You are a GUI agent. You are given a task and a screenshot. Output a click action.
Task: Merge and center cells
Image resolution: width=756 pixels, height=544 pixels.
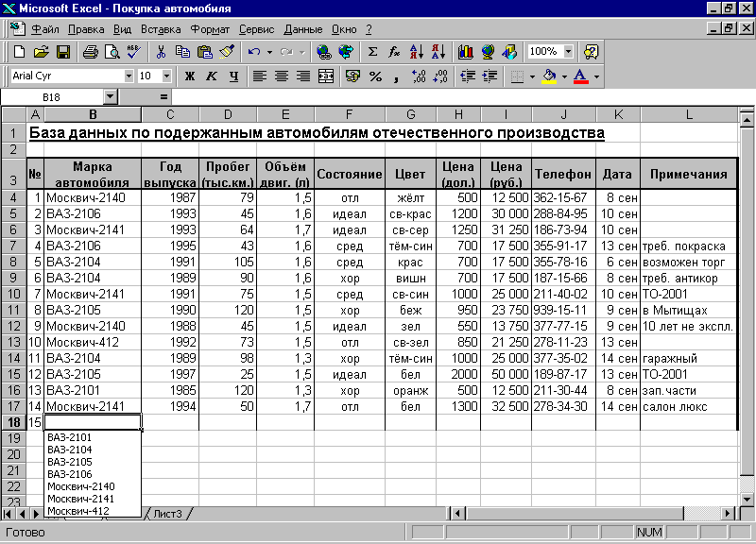[x=326, y=76]
